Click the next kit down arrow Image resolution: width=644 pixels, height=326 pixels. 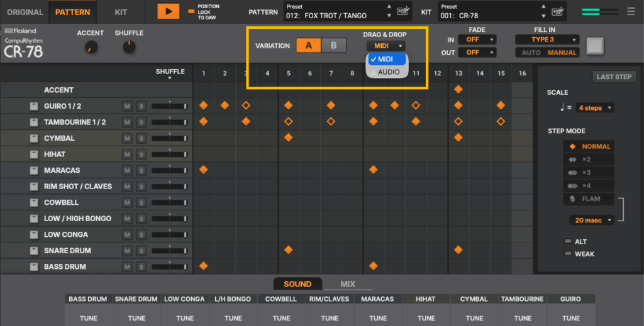coord(543,16)
